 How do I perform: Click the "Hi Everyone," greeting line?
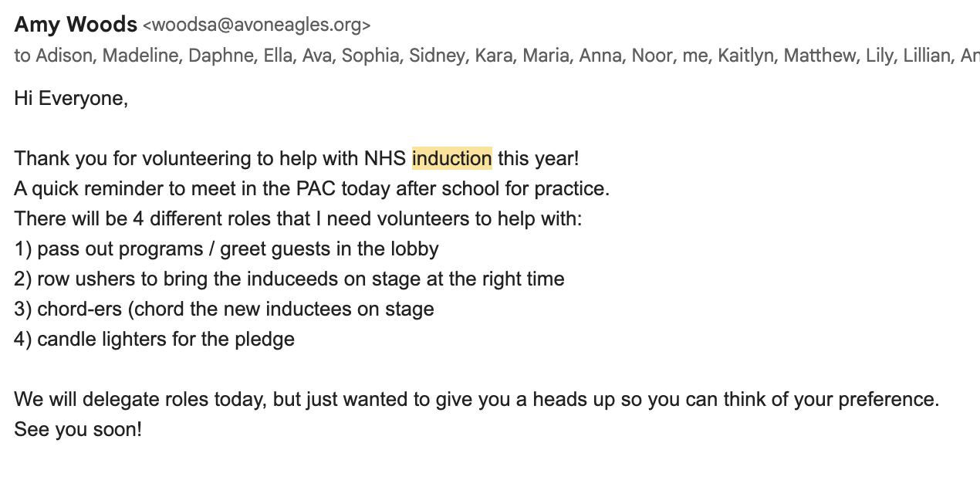pos(71,99)
